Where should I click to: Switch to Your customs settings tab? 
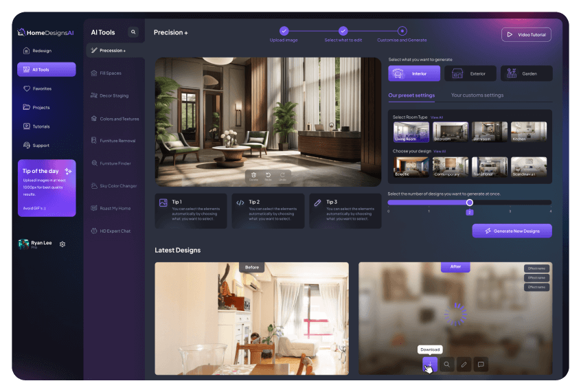477,95
